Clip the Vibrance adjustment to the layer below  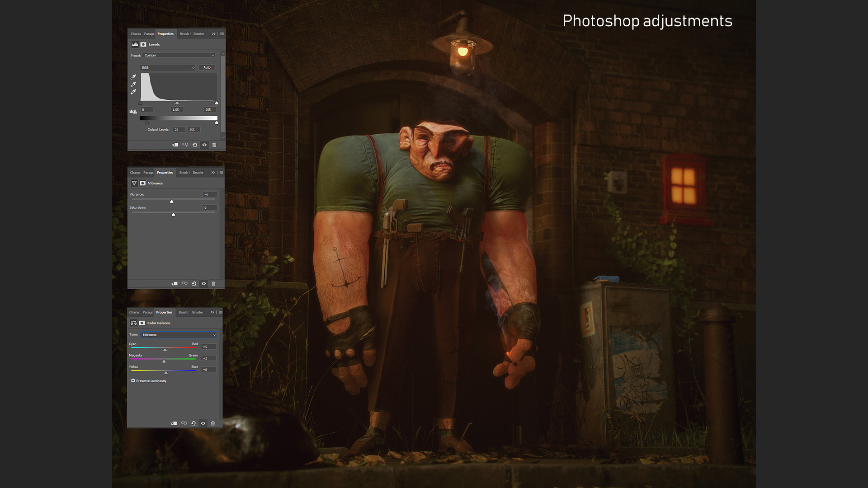tap(175, 284)
